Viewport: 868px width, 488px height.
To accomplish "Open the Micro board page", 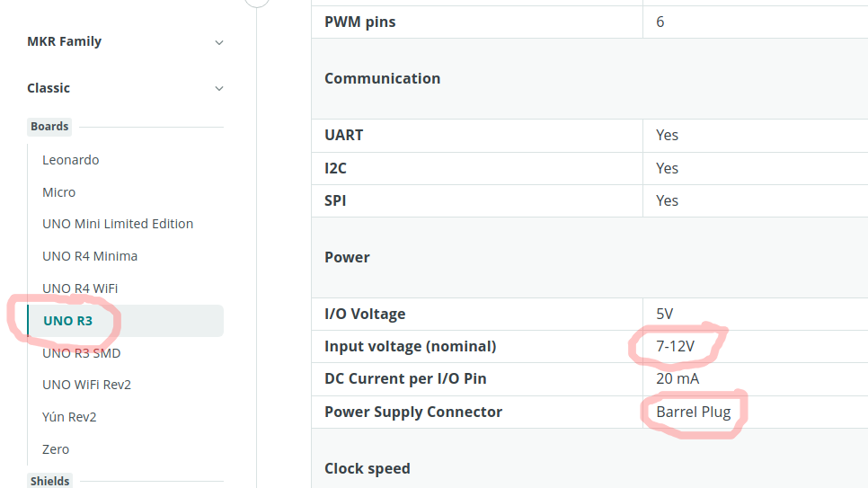I will point(58,192).
